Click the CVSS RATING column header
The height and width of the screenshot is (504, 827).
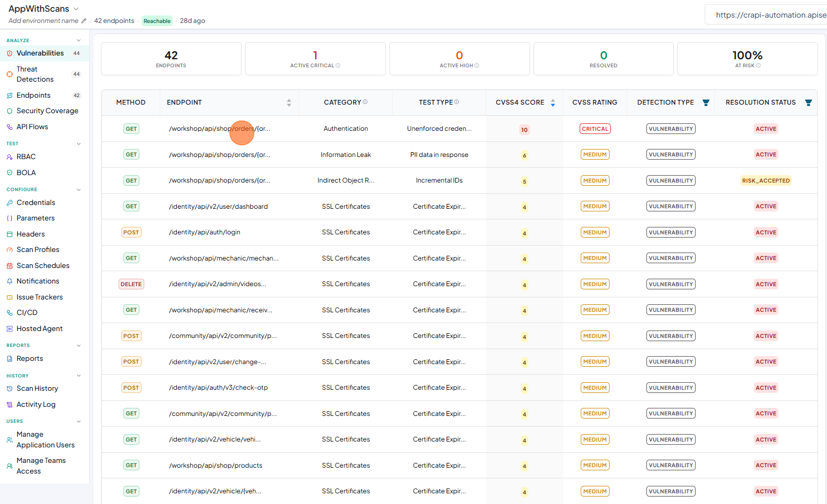(x=595, y=103)
